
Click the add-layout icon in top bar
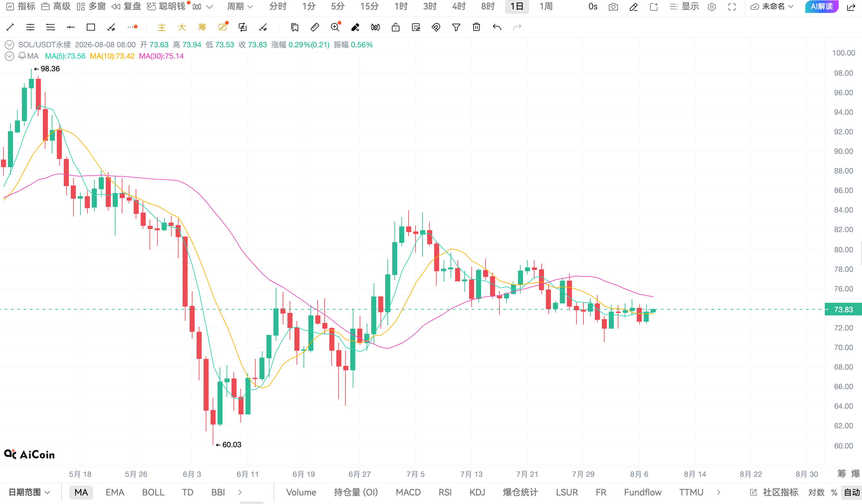pyautogui.click(x=654, y=7)
